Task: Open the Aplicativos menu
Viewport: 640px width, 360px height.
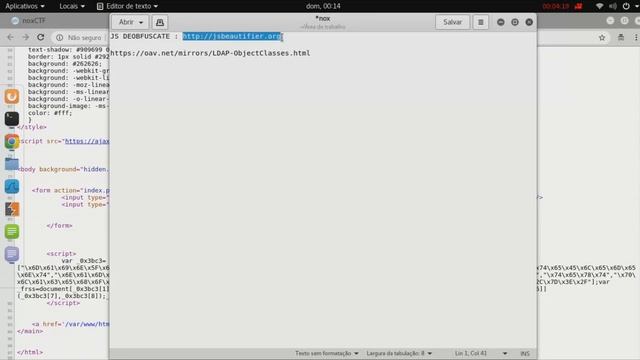Action: click(x=24, y=6)
